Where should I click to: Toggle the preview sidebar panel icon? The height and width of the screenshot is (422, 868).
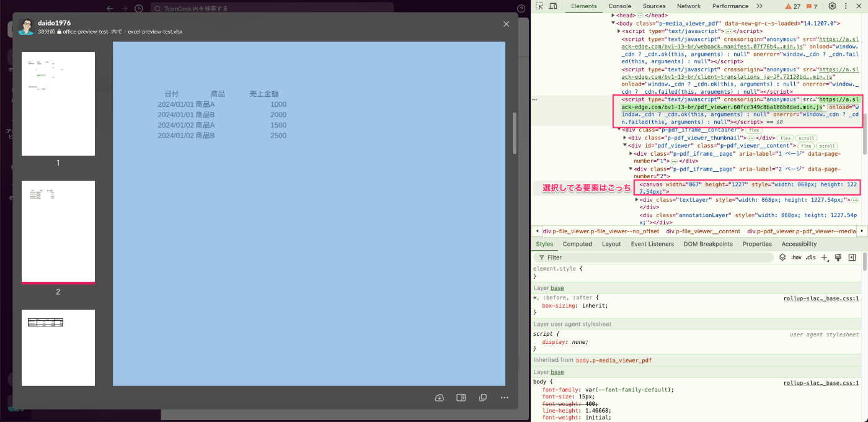coord(461,398)
